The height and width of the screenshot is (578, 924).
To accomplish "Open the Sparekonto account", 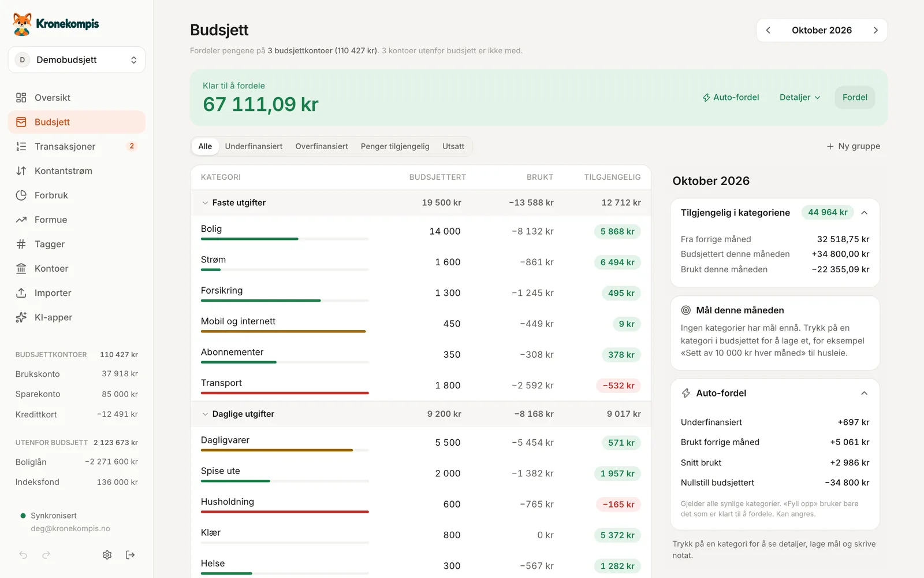I will pos(77,394).
